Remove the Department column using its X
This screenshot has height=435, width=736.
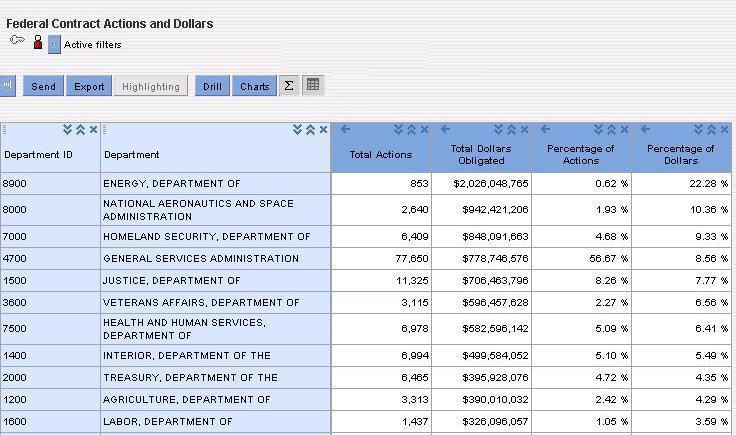pos(323,130)
